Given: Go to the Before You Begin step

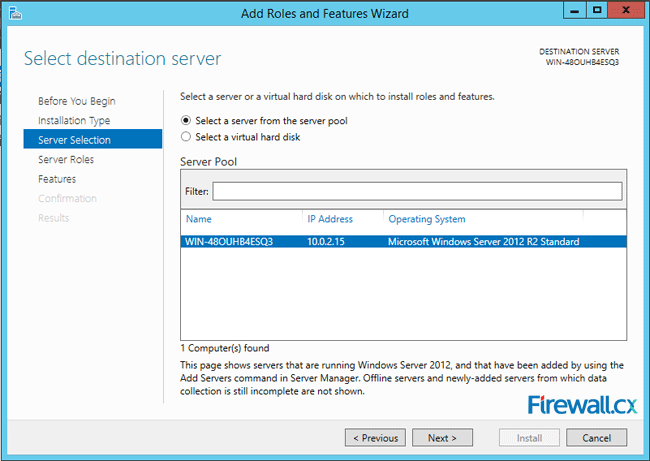Looking at the screenshot, I should (x=77, y=101).
